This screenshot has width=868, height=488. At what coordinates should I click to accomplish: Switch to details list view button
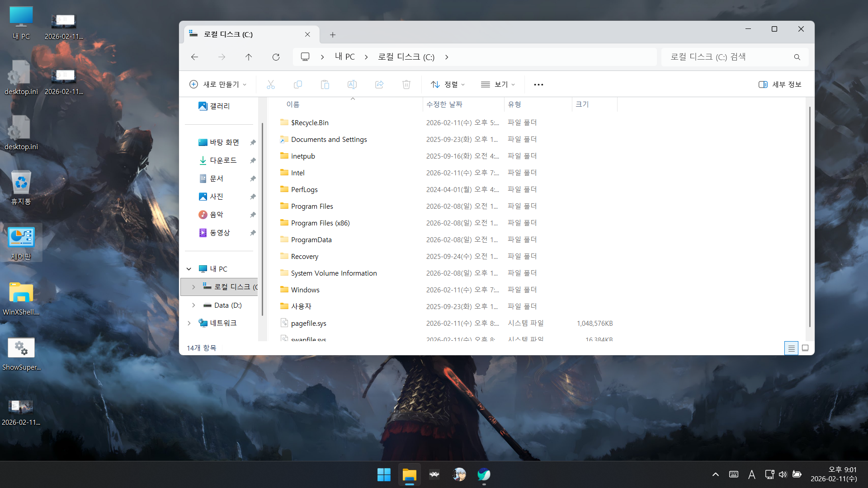(x=791, y=348)
